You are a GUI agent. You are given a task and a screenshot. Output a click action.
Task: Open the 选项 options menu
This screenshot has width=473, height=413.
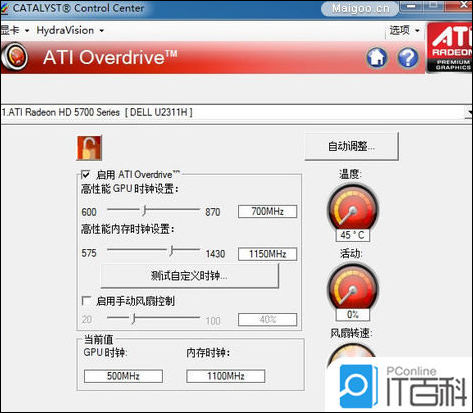click(404, 30)
